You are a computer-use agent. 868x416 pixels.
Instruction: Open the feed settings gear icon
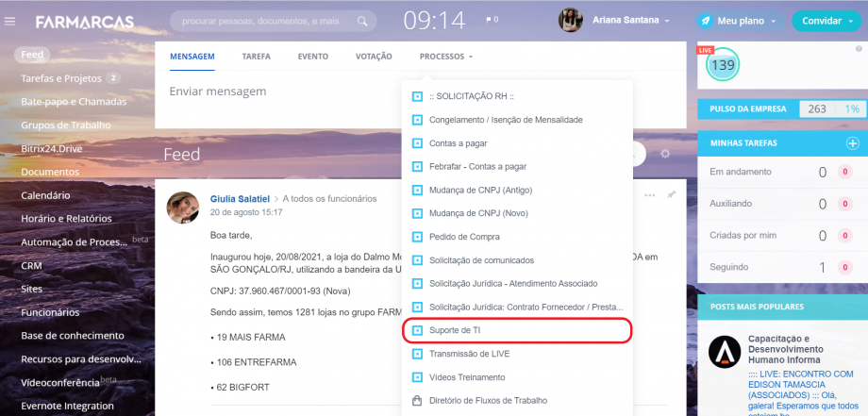[x=665, y=154]
